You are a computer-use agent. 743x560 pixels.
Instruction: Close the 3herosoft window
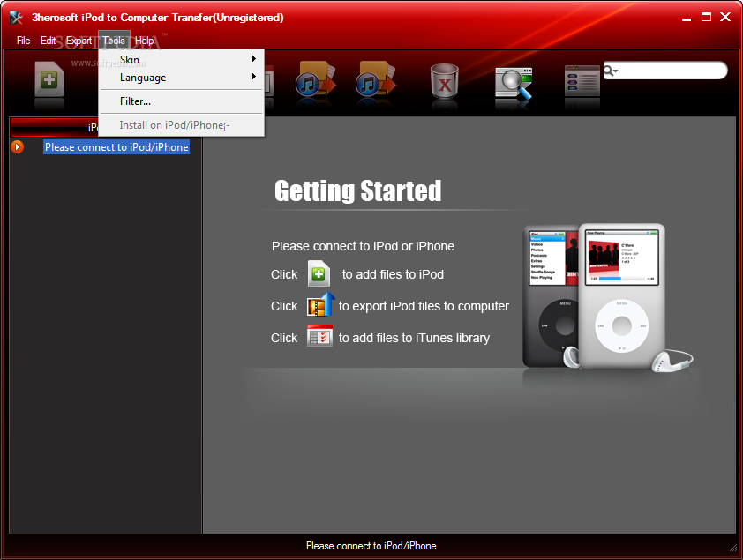click(x=725, y=17)
